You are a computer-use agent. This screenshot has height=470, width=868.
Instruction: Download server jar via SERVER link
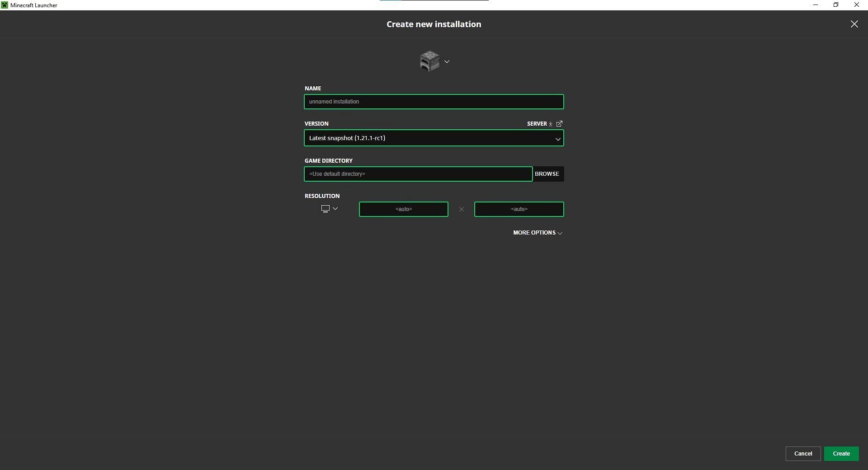pos(540,123)
